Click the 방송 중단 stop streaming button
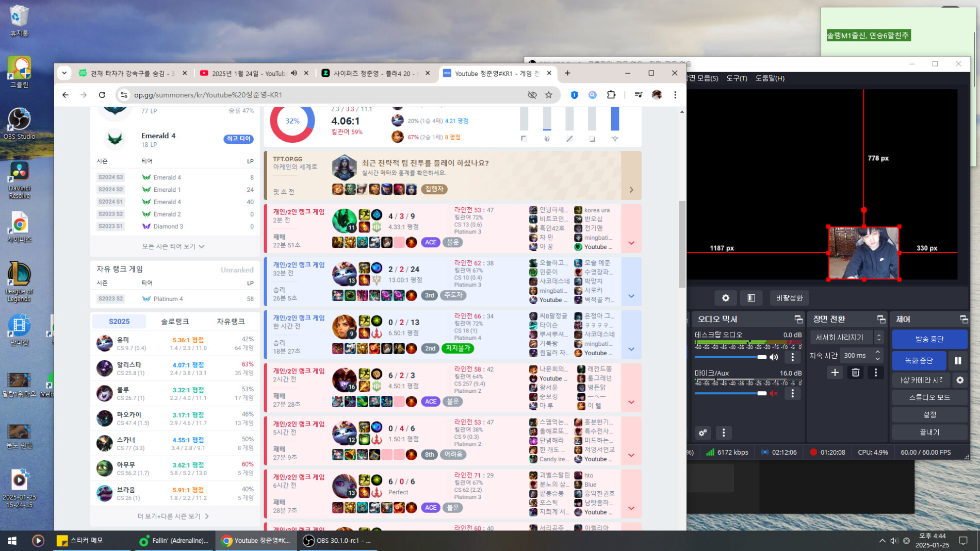This screenshot has width=980, height=551. point(929,339)
